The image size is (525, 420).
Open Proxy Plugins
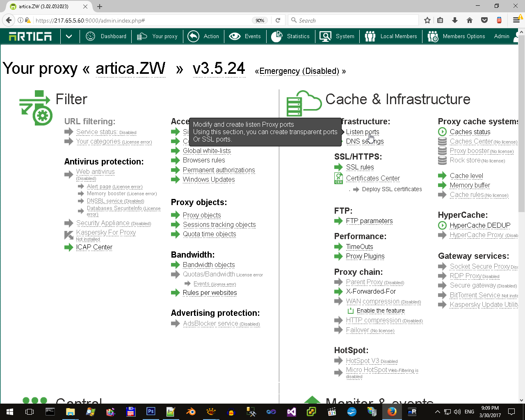click(x=365, y=256)
